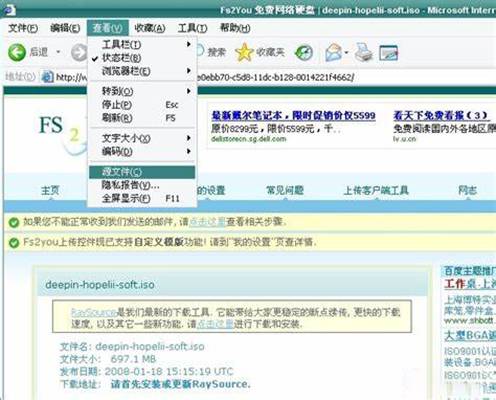Switch to the 常见问题 tab
The image size is (496, 400).
pyautogui.click(x=285, y=190)
